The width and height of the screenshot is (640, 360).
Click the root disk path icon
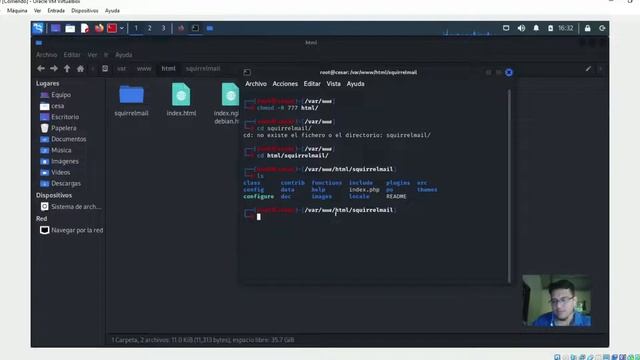(105, 69)
